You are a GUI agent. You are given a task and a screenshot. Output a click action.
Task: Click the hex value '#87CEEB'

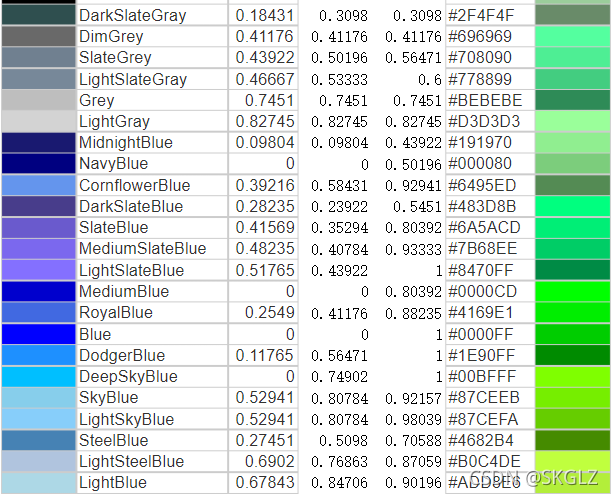coord(484,398)
